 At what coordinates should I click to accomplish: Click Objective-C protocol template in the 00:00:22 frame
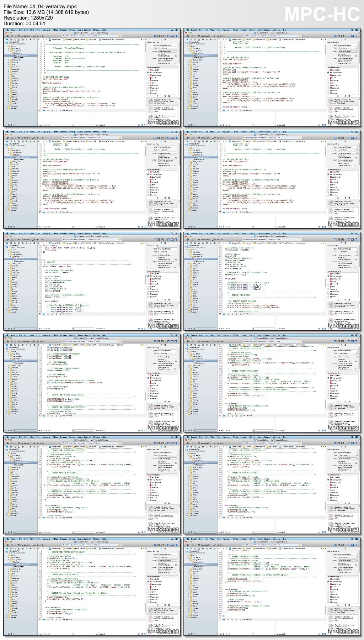[162, 109]
